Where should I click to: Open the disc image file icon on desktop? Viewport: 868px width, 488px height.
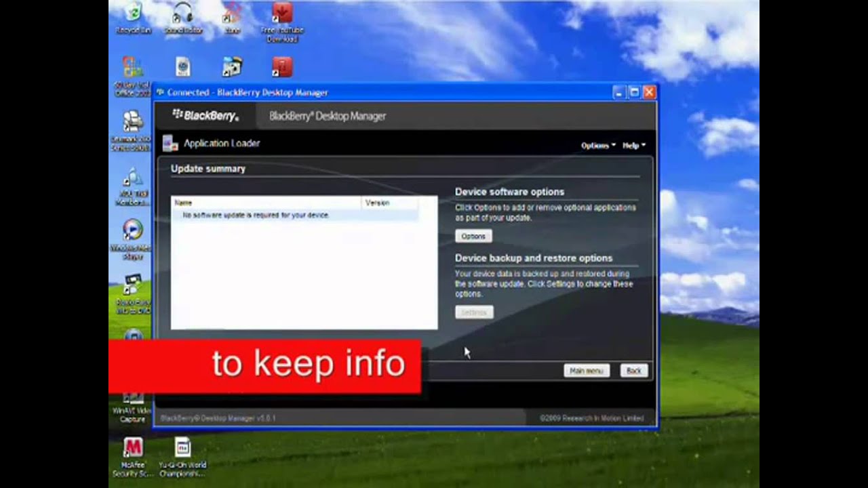183,66
